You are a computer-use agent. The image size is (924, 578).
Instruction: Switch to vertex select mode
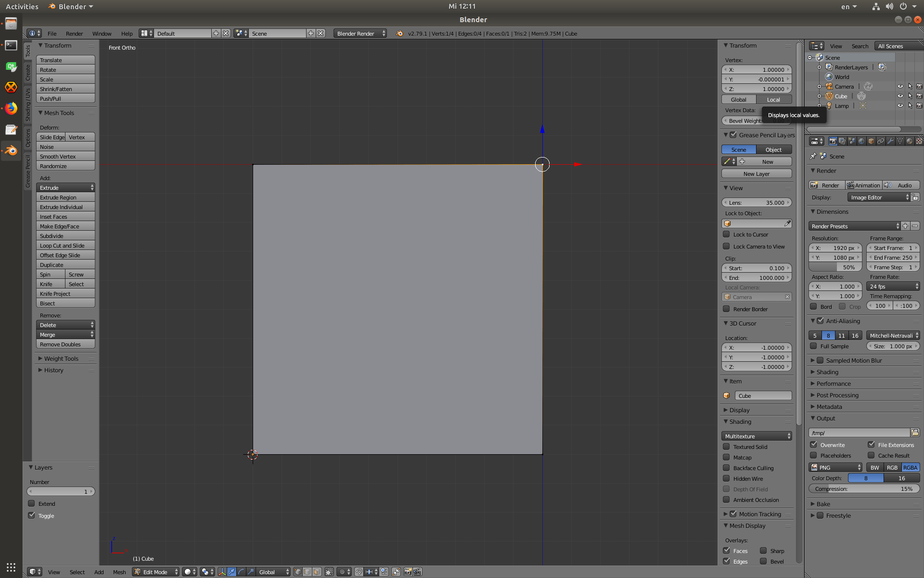[x=297, y=572]
